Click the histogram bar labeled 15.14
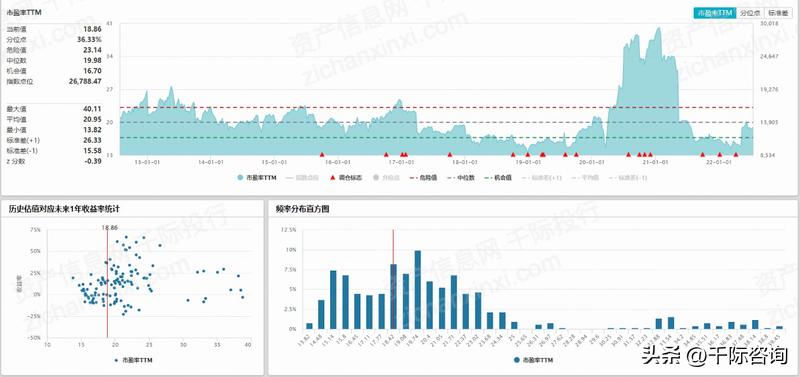This screenshot has width=800, height=377. pos(333,300)
